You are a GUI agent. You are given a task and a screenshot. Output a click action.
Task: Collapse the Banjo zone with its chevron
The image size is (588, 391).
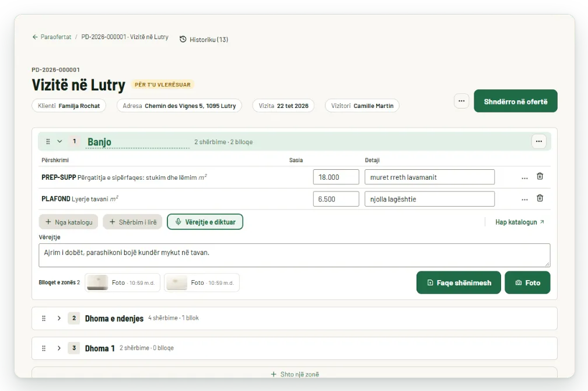(60, 141)
